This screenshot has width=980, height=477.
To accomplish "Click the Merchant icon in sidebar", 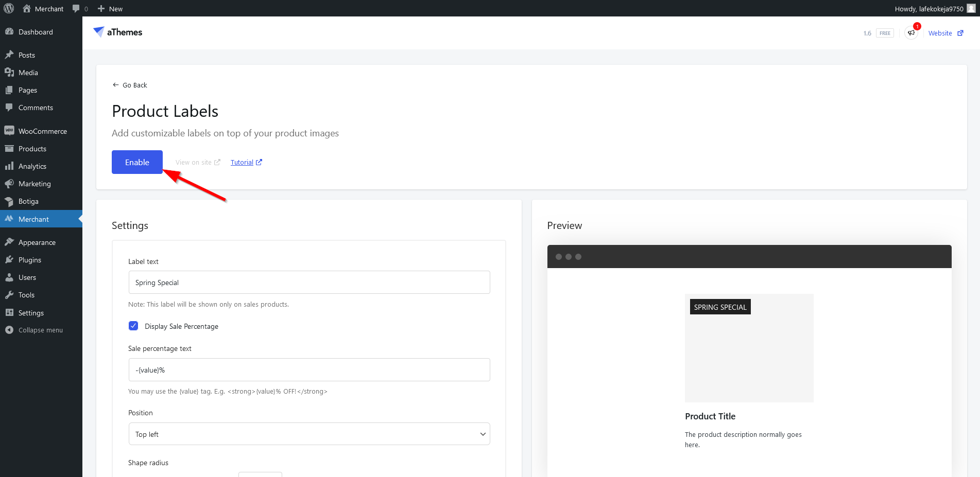I will point(9,219).
